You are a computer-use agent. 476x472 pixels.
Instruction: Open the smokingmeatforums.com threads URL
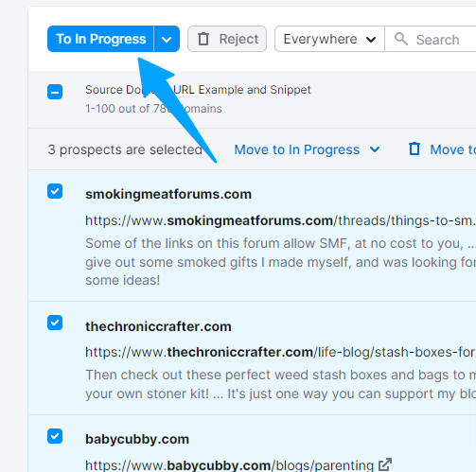pyautogui.click(x=280, y=220)
